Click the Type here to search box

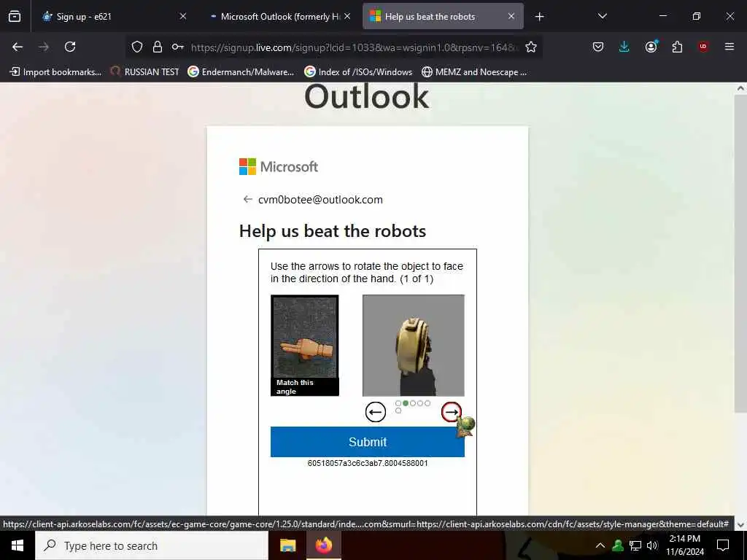152,545
